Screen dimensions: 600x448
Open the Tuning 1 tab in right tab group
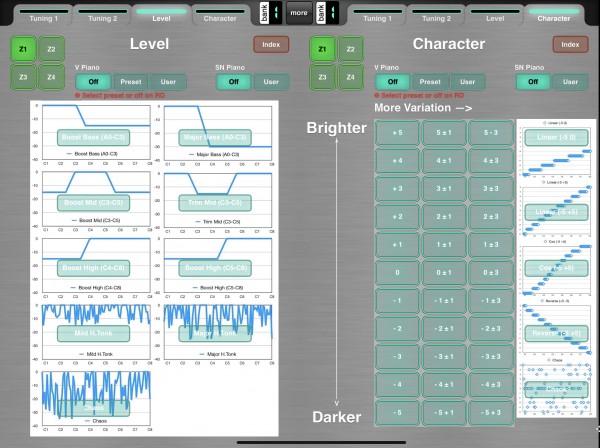(377, 16)
